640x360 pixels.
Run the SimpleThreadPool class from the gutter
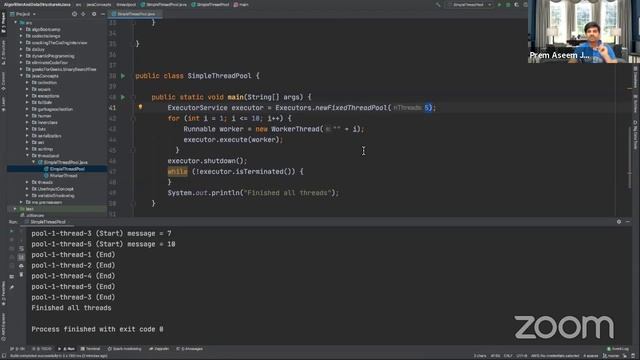[123, 76]
